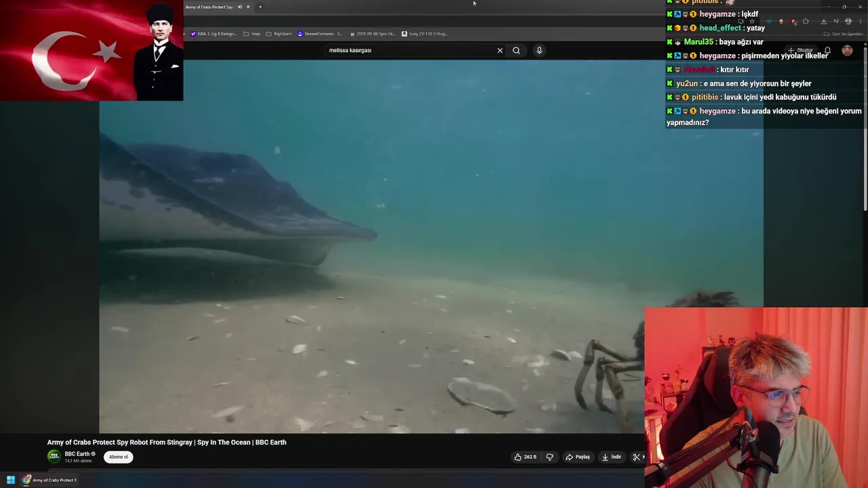This screenshot has width=868, height=488.
Task: Click the yu2un username in chat
Action: (687, 83)
